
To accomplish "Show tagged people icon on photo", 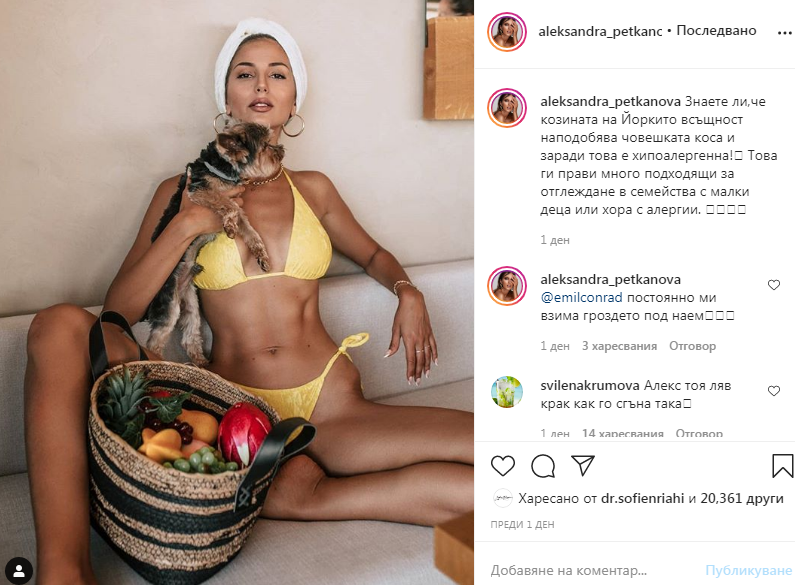I will pyautogui.click(x=19, y=571).
